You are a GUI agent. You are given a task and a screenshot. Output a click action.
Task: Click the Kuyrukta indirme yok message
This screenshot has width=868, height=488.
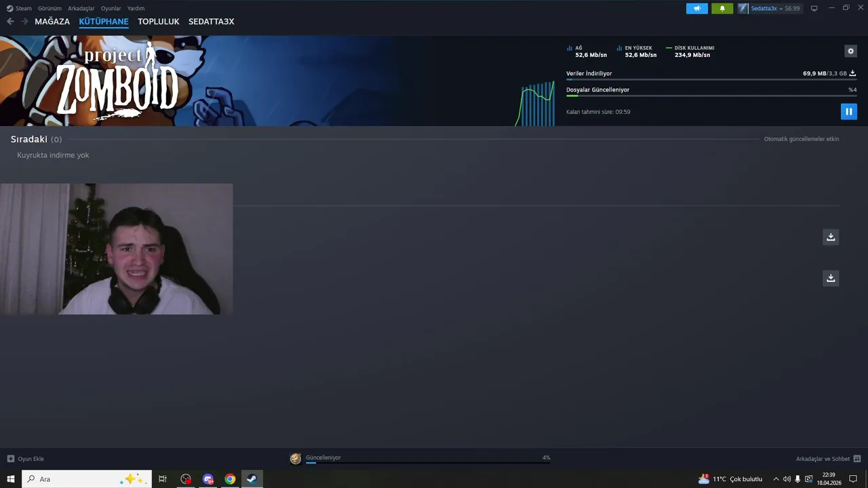pyautogui.click(x=53, y=155)
